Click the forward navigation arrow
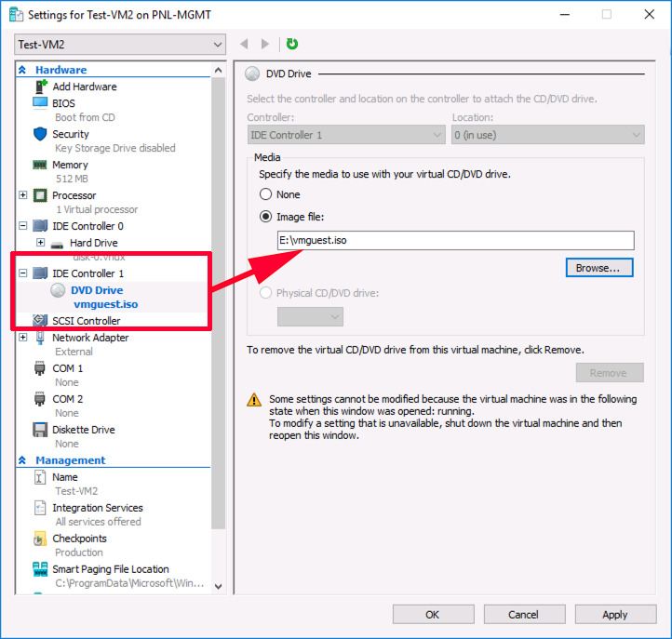 [265, 44]
